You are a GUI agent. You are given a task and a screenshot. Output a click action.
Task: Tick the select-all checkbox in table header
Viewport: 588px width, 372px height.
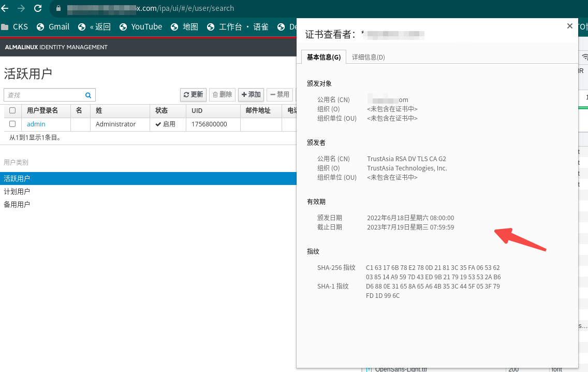(x=12, y=110)
